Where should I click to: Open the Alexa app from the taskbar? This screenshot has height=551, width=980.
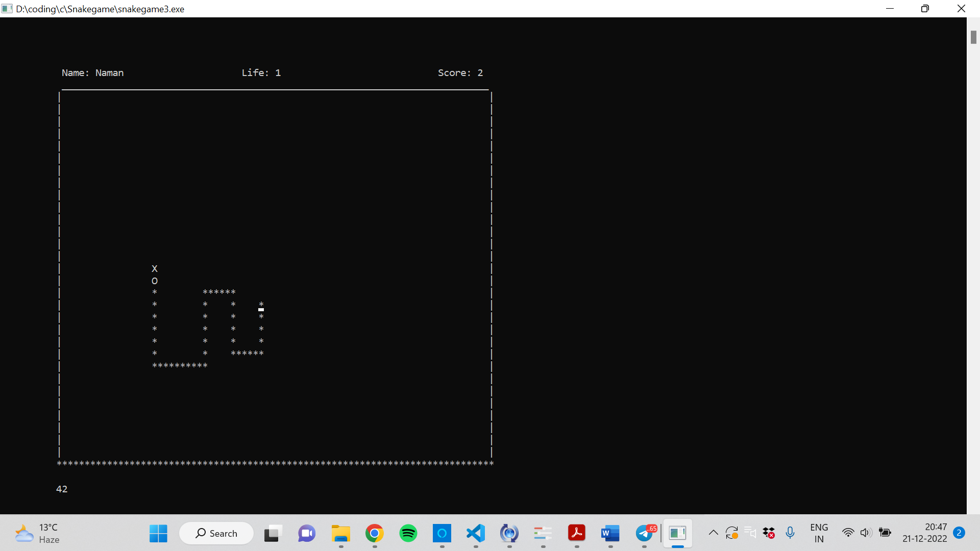442,533
